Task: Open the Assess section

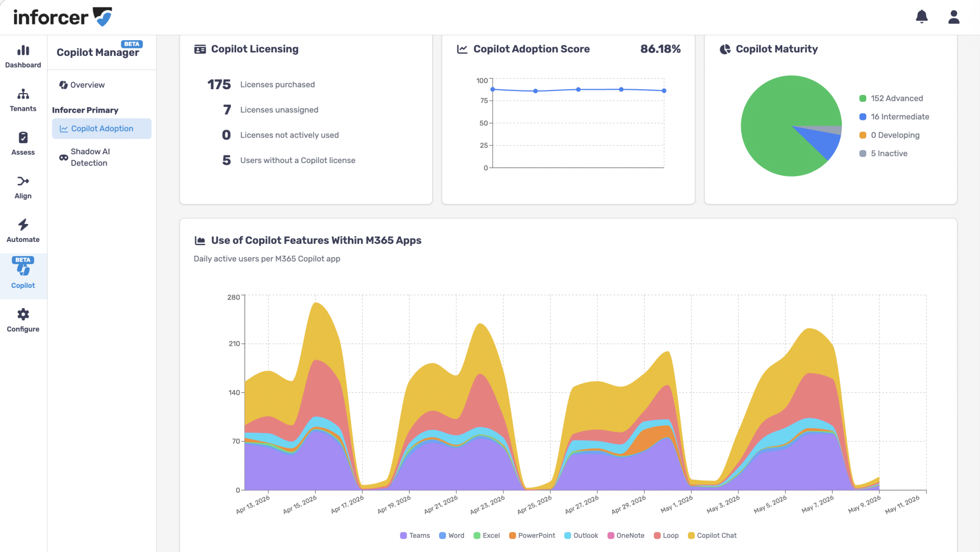Action: (x=23, y=144)
